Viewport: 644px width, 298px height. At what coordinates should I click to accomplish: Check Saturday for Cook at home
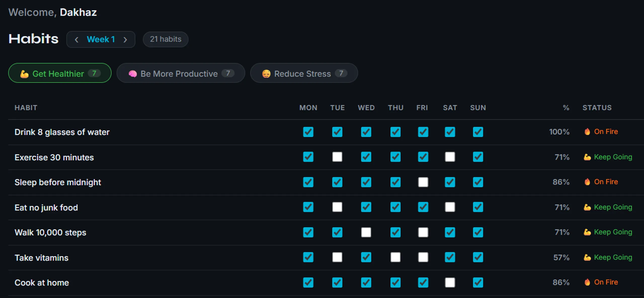click(x=450, y=282)
